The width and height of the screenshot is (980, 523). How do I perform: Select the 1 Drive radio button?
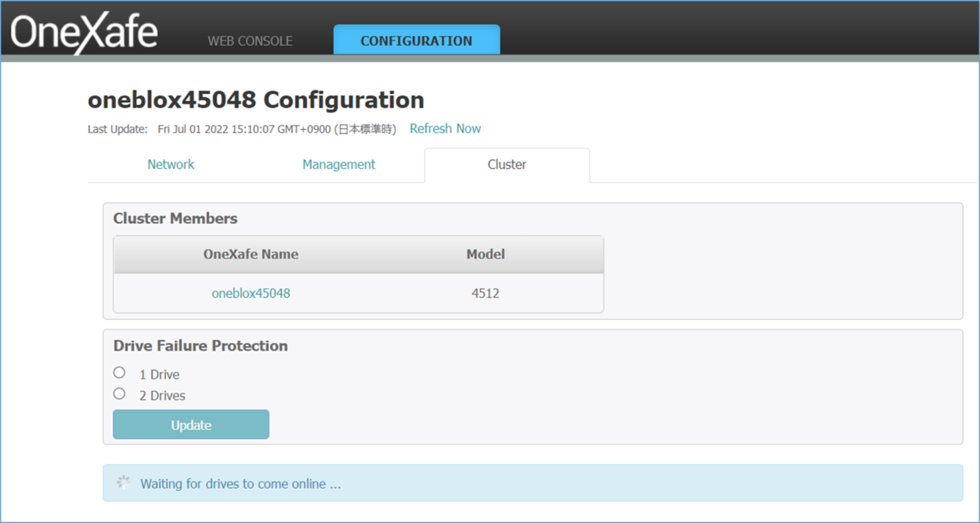(x=119, y=373)
